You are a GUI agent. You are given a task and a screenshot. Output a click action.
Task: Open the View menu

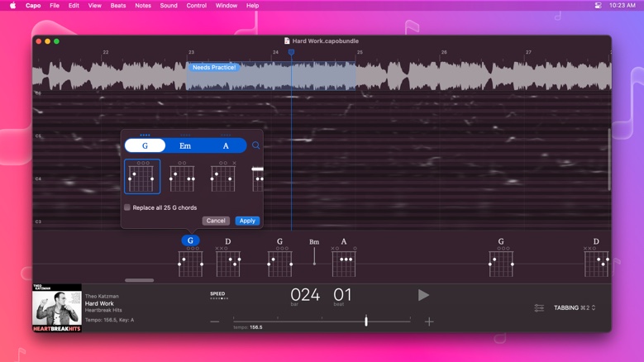[94, 5]
